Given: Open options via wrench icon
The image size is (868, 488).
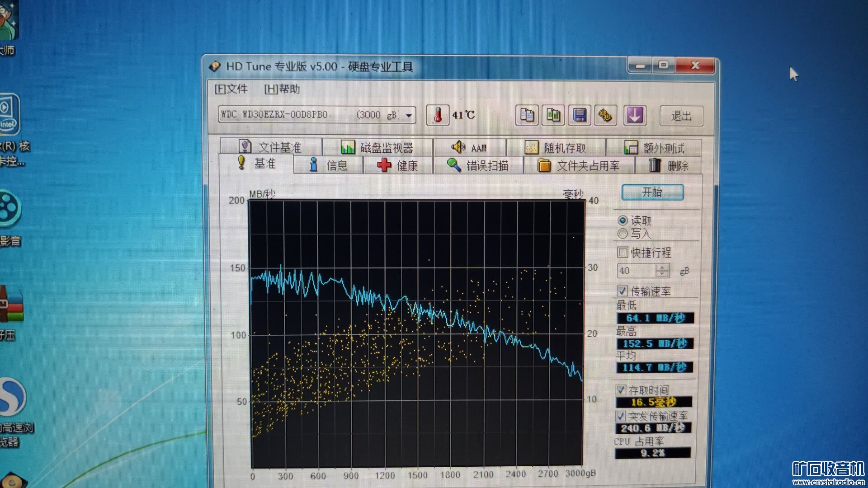Looking at the screenshot, I should (x=606, y=115).
